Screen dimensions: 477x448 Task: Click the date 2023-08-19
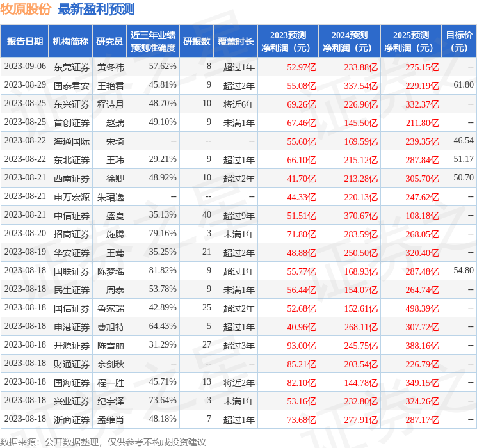(x=25, y=252)
